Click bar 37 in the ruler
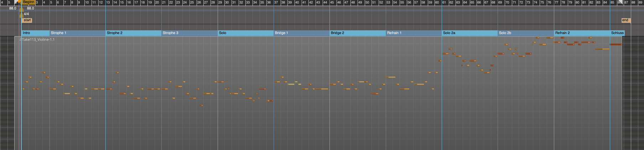Image resolution: width=644 pixels, height=150 pixels. coord(276,2)
